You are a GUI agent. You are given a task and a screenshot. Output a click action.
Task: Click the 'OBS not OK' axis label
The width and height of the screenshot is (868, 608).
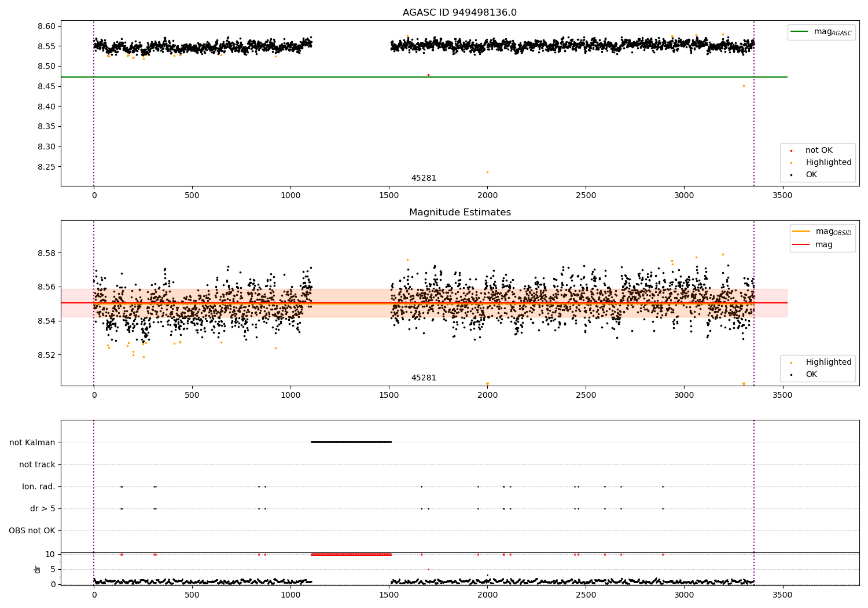[32, 531]
